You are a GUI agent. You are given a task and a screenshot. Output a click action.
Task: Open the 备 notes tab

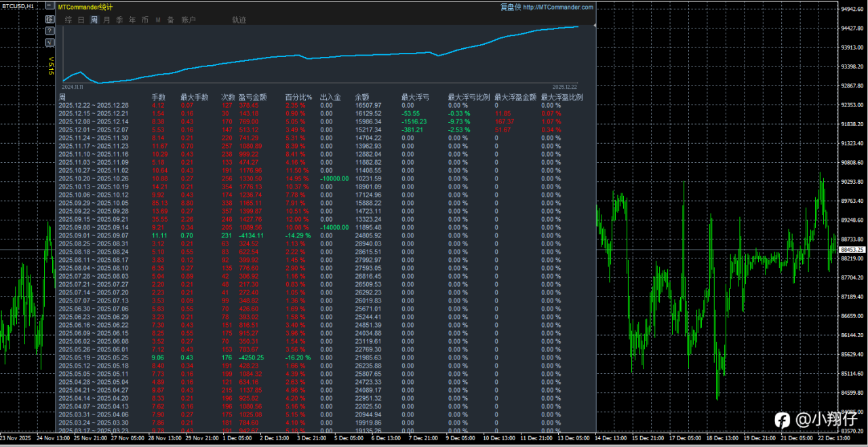[x=170, y=20]
